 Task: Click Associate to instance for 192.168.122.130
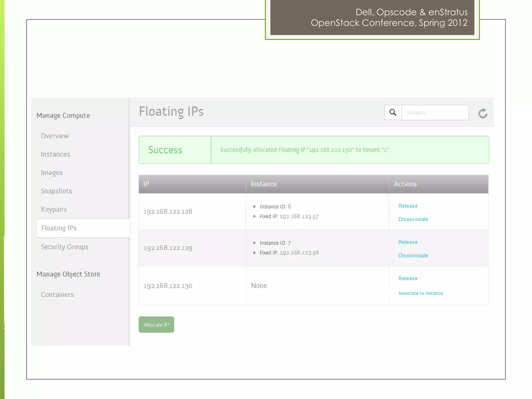pyautogui.click(x=420, y=293)
